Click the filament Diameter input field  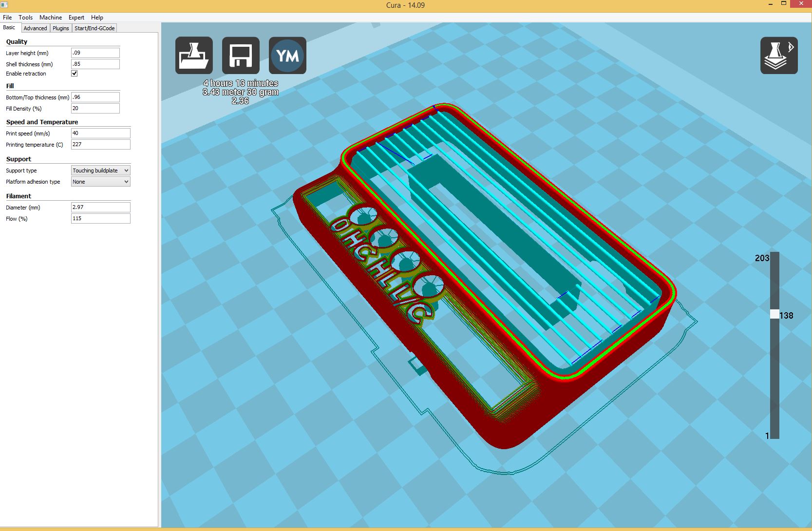coord(101,207)
